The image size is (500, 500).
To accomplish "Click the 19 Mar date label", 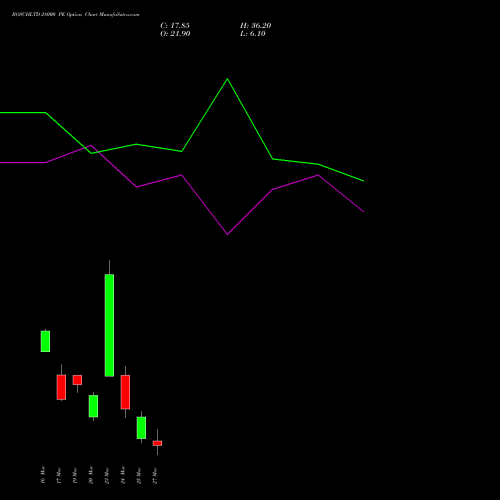I will click(x=75, y=475).
